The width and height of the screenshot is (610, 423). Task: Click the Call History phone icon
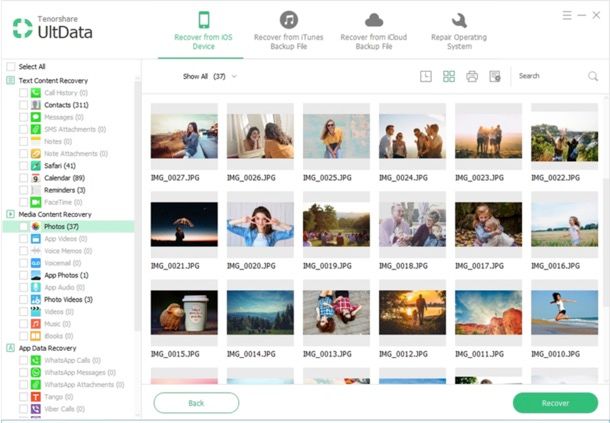(36, 93)
